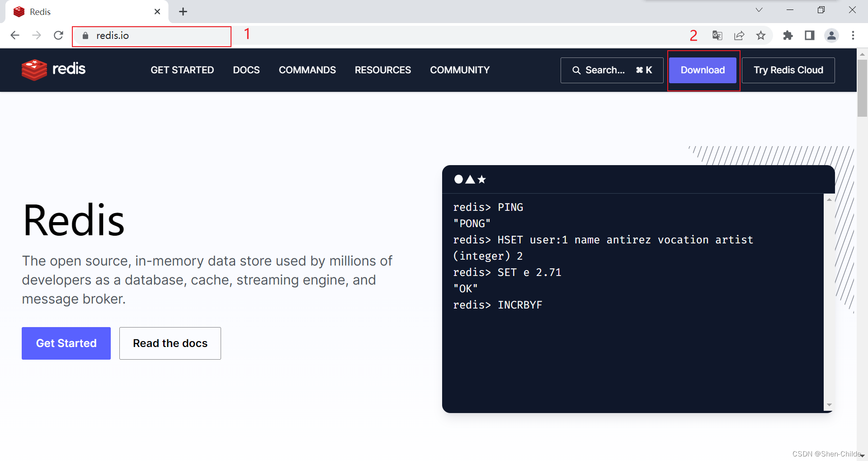868x461 pixels.
Task: Click the page vertical scrollbar thumb
Action: tap(862, 88)
